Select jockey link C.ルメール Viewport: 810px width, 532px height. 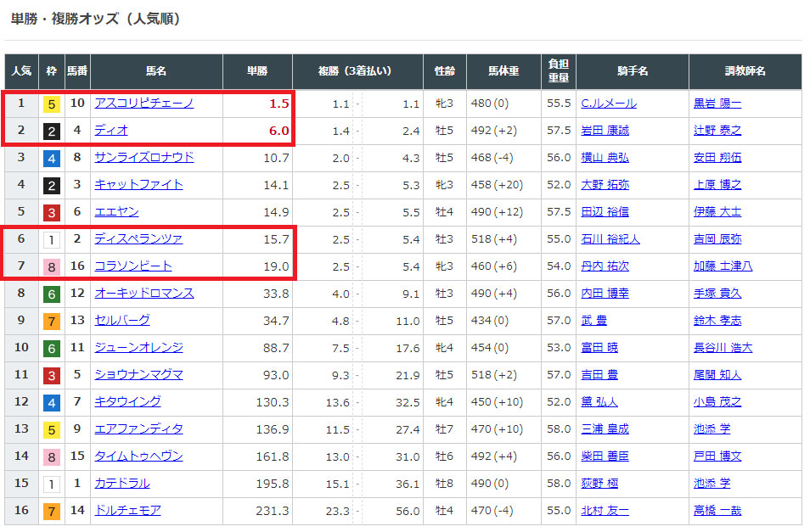[x=608, y=104]
